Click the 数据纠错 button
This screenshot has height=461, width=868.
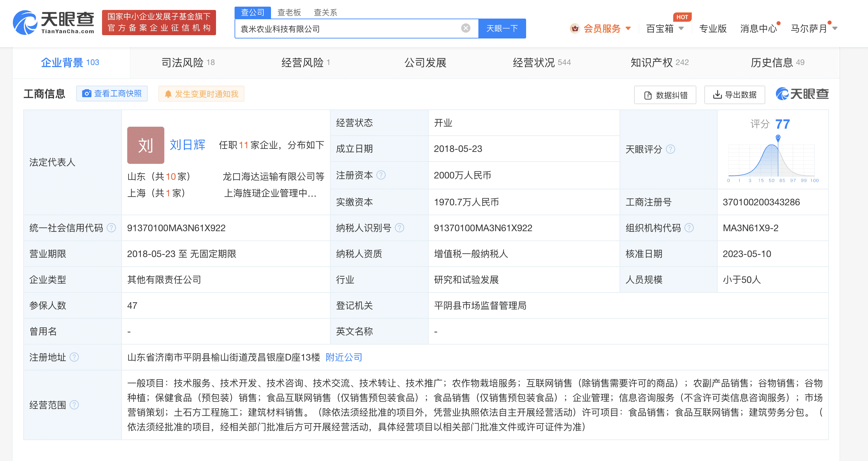665,95
